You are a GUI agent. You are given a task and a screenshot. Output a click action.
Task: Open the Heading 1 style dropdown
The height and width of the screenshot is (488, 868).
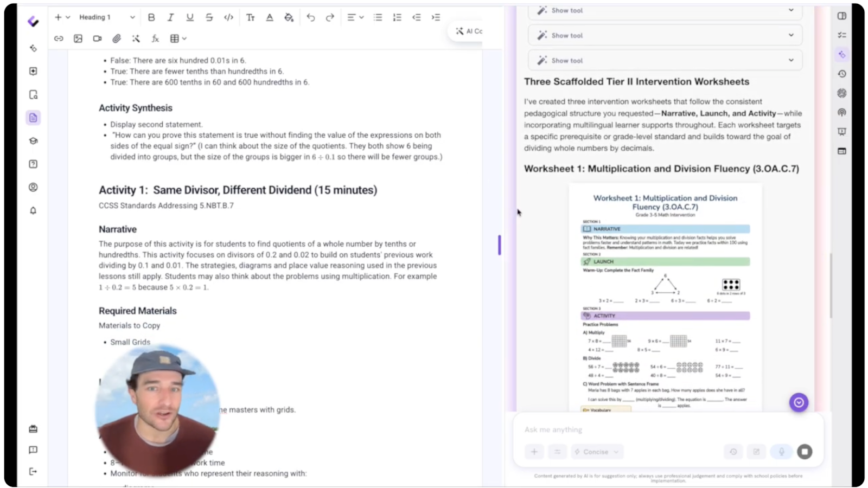106,17
